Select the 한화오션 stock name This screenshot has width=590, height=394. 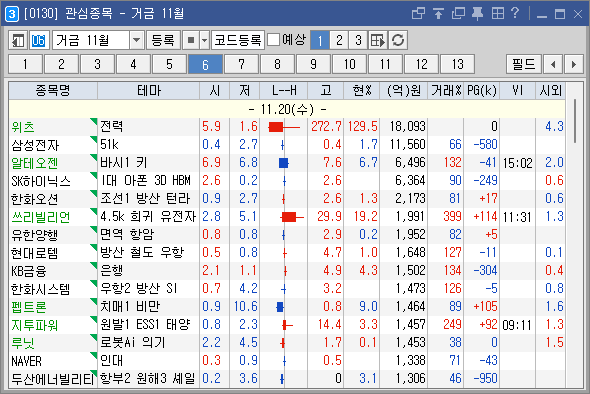pyautogui.click(x=35, y=199)
